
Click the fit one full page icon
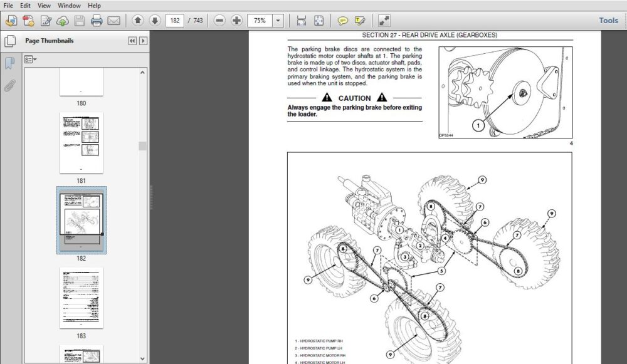(x=319, y=21)
